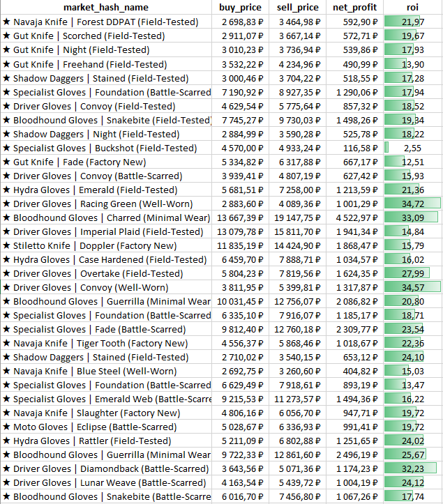This screenshot has height=504, width=443.
Task: Select buy price 10 031,45 ₽
Action: [240, 301]
